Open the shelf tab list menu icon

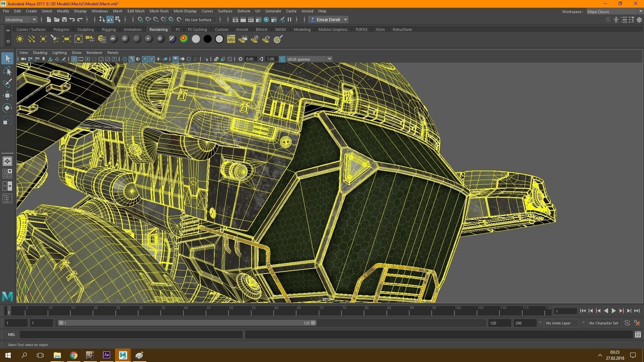click(8, 30)
